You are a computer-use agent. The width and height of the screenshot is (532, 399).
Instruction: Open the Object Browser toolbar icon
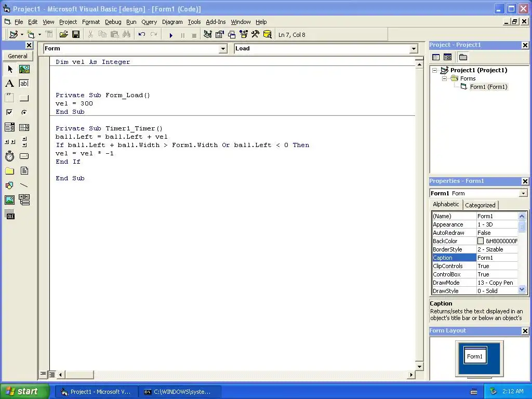tap(244, 35)
